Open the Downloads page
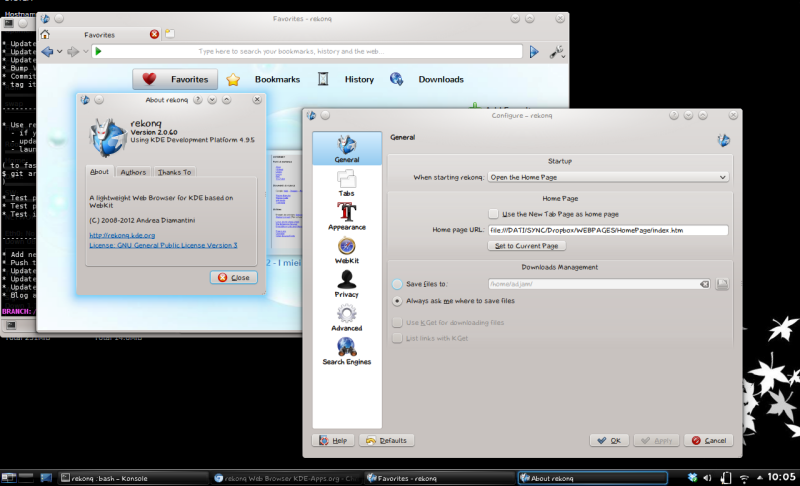 tap(441, 80)
